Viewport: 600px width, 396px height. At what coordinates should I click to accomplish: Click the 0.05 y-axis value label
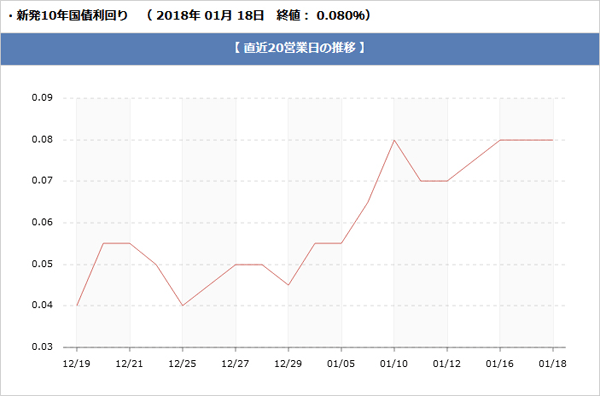tap(42, 264)
